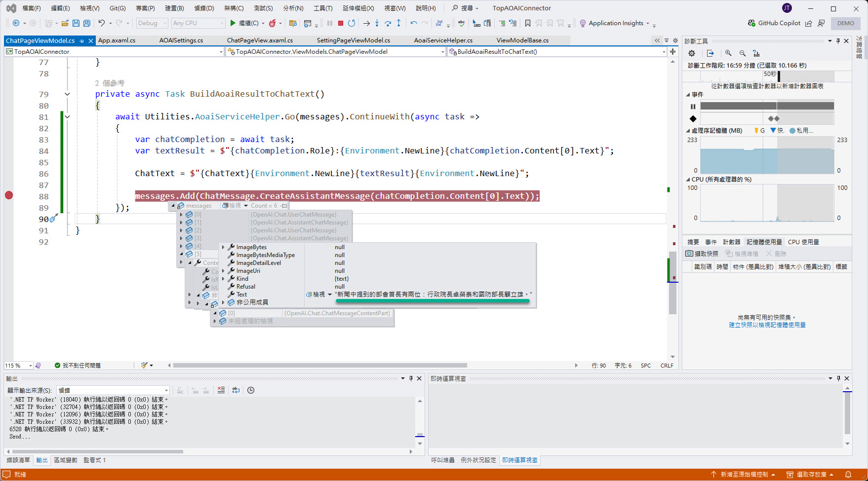Click the DEMO button

[846, 23]
